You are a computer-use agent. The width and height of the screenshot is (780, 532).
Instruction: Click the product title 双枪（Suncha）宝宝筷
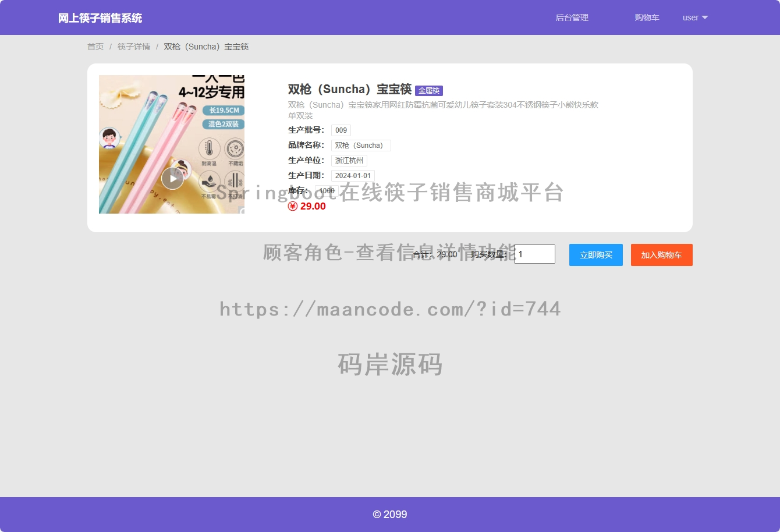click(350, 89)
